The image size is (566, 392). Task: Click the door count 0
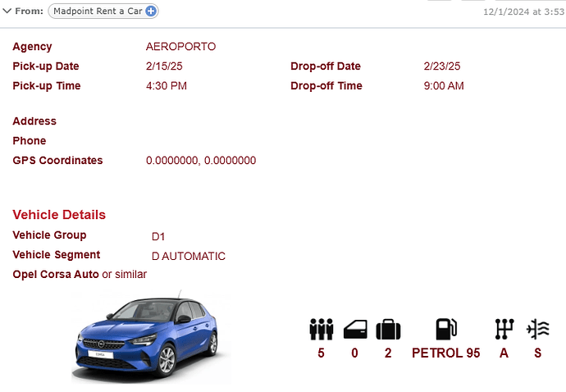pos(355,353)
